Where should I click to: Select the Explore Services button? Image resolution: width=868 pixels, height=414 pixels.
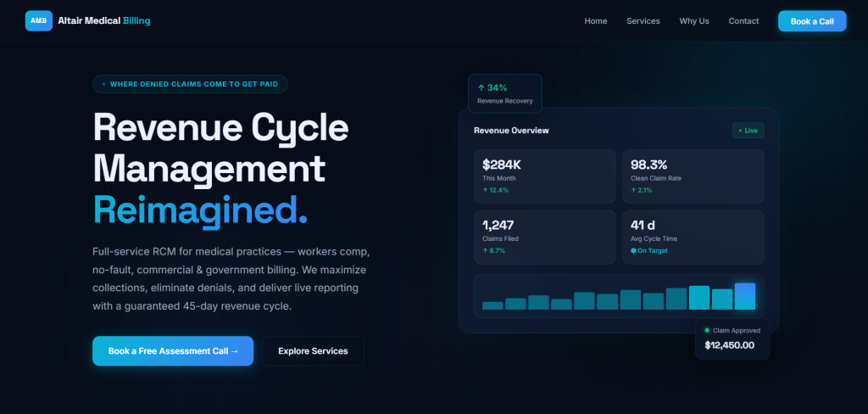coord(313,351)
